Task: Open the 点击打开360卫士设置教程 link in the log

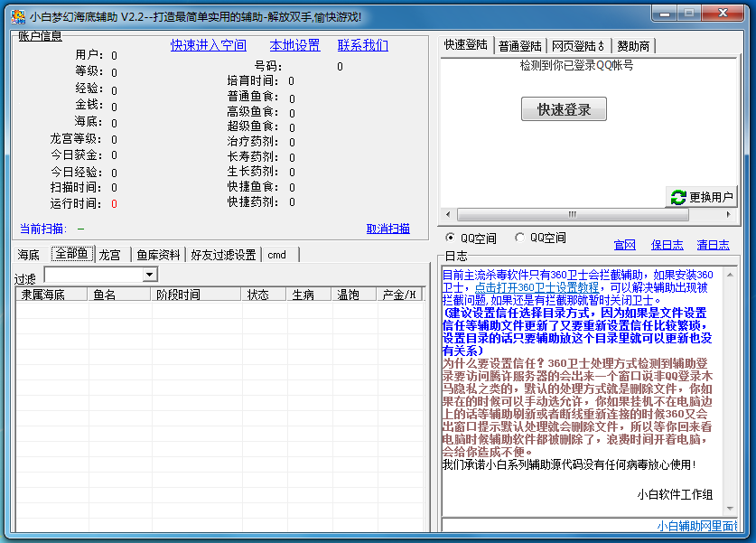Action: click(537, 287)
